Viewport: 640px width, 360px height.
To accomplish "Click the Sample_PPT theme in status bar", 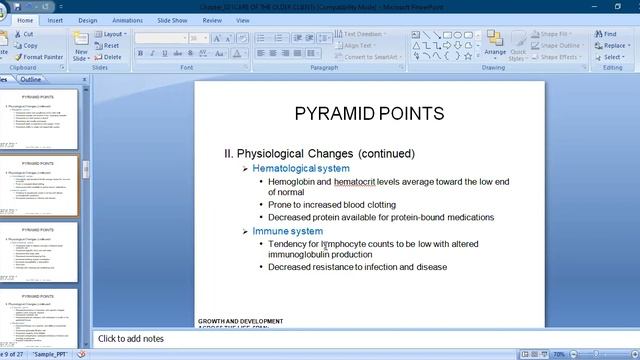I will click(x=50, y=354).
